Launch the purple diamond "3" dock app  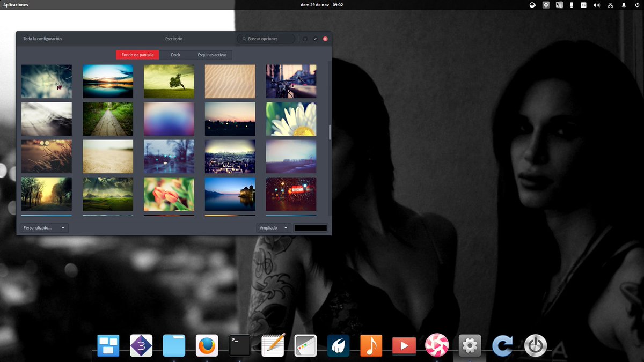pos(141,345)
